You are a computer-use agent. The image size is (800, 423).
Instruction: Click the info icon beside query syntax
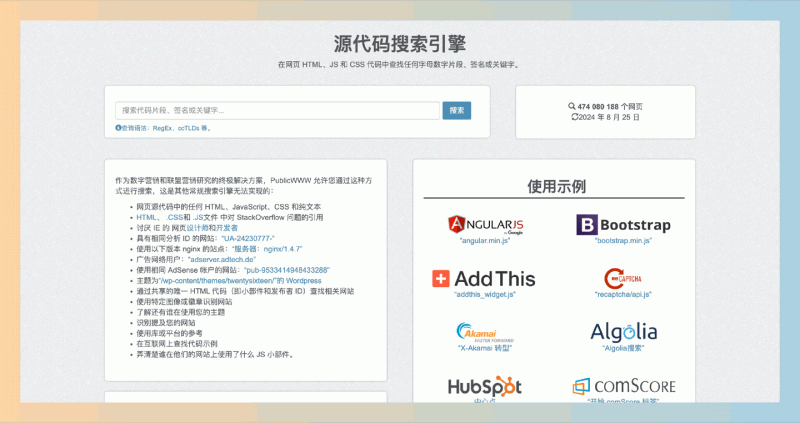point(118,128)
